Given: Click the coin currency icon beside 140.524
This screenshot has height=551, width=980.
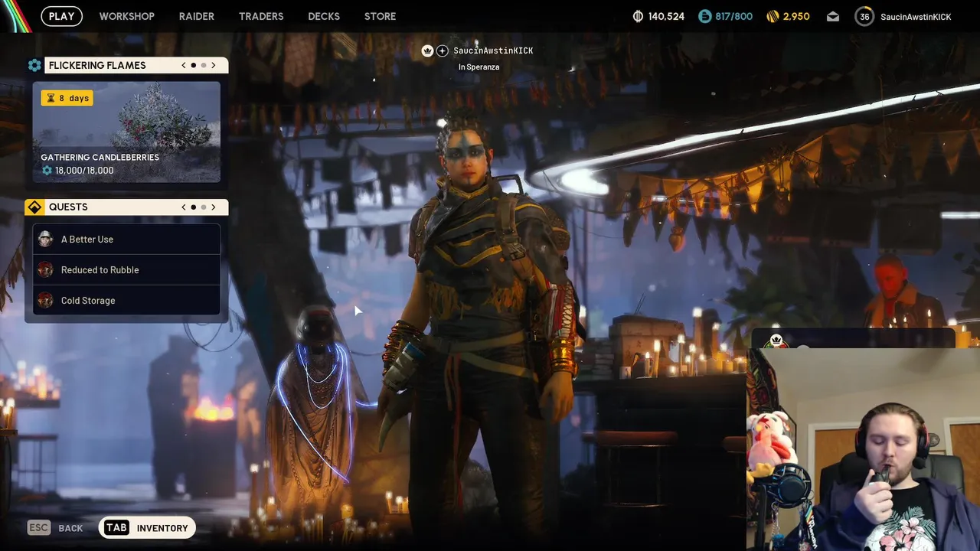Looking at the screenshot, I should [638, 16].
